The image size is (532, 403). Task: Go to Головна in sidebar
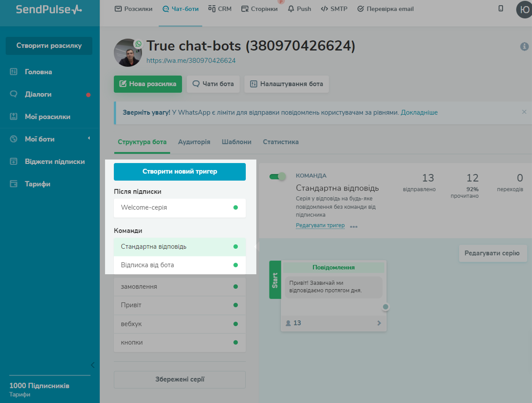(38, 72)
